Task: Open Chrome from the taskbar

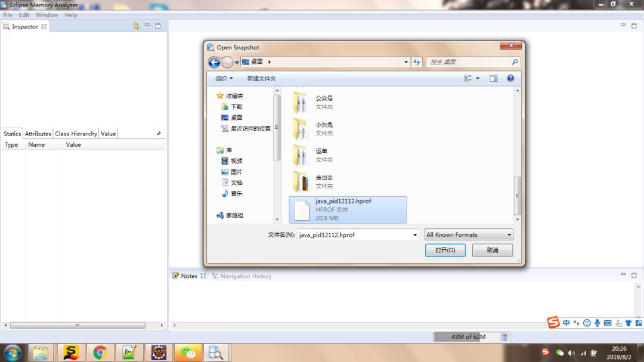Action: click(x=100, y=352)
